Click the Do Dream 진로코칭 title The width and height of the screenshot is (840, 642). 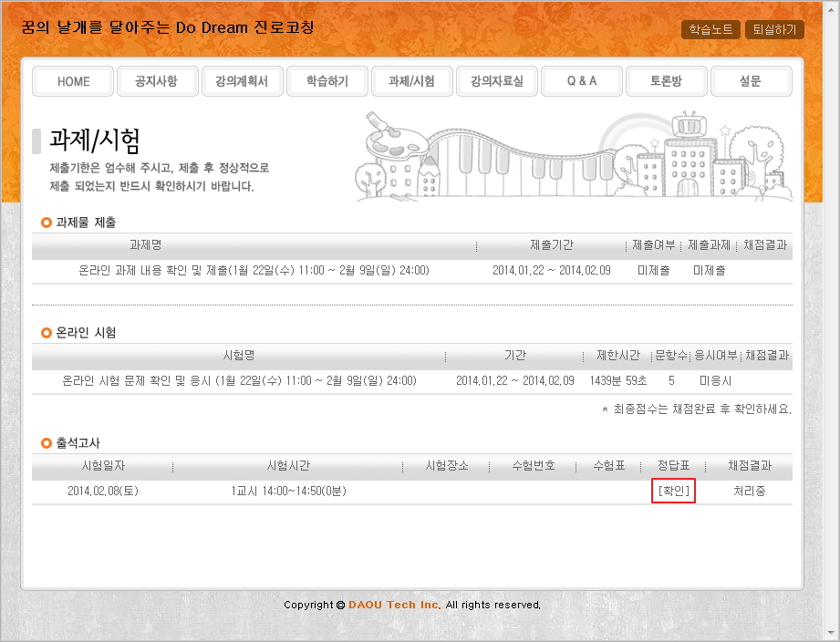tap(168, 27)
